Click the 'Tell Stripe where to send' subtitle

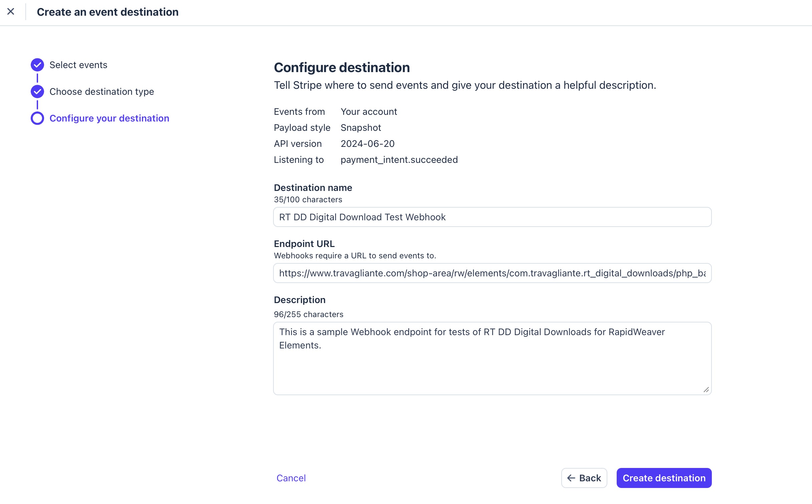[465, 85]
